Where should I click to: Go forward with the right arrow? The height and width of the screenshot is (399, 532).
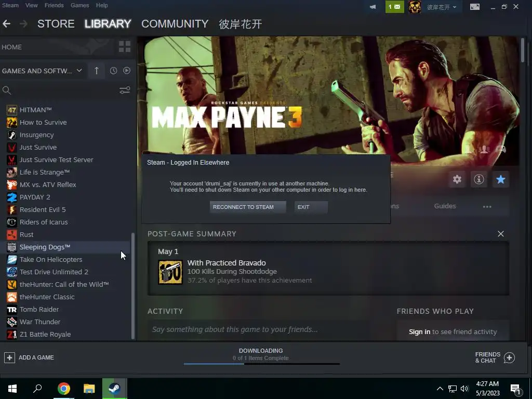tap(23, 24)
